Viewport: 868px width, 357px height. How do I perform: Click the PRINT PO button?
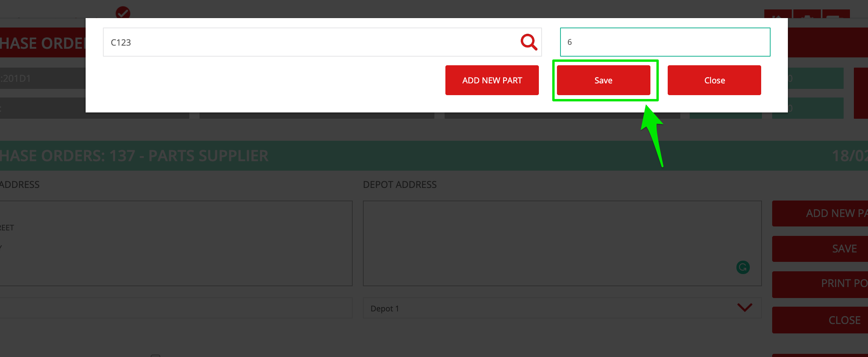[820, 284]
